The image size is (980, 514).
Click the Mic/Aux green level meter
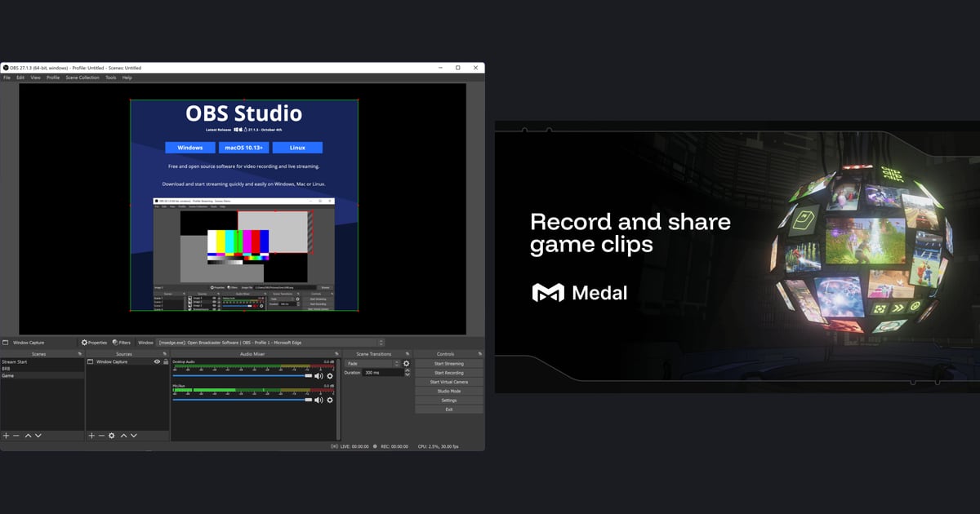253,390
